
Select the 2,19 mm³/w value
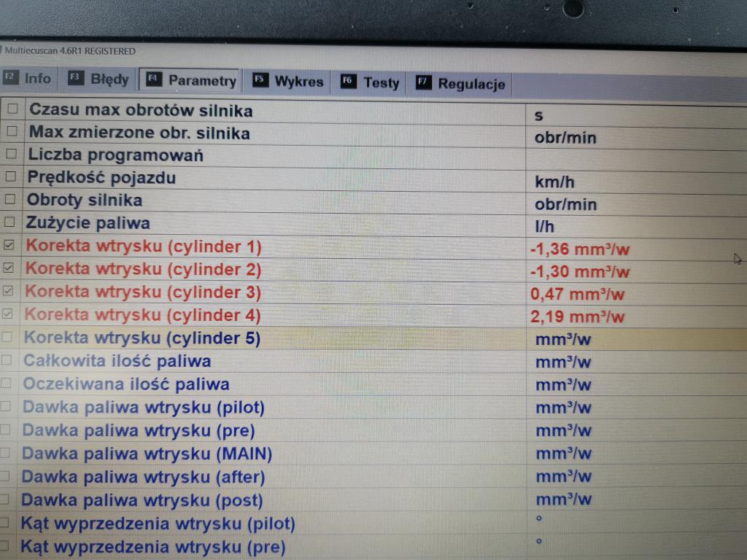tap(577, 316)
